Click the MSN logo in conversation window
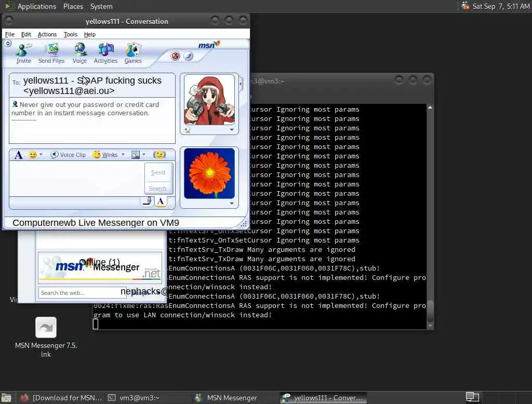Screen dimensions: 532x404 209,45
